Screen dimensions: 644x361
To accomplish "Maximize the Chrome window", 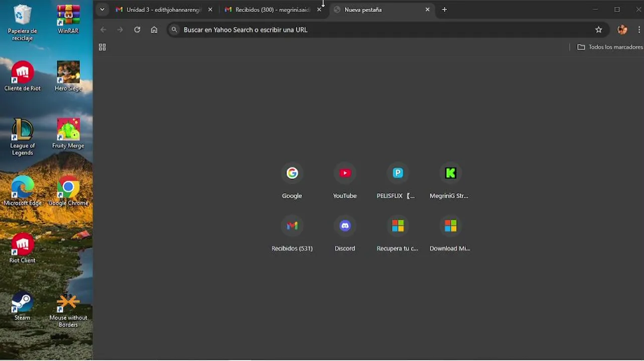I will click(617, 10).
